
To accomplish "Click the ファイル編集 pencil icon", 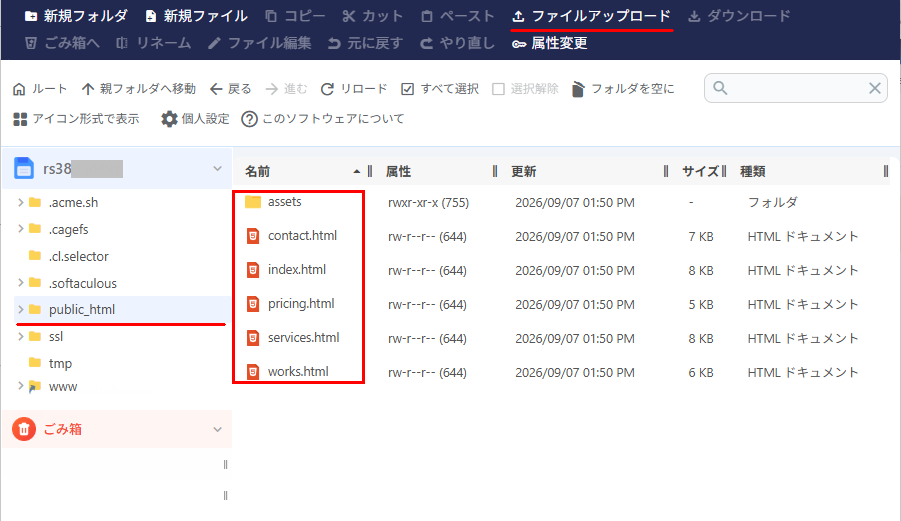I will click(214, 43).
